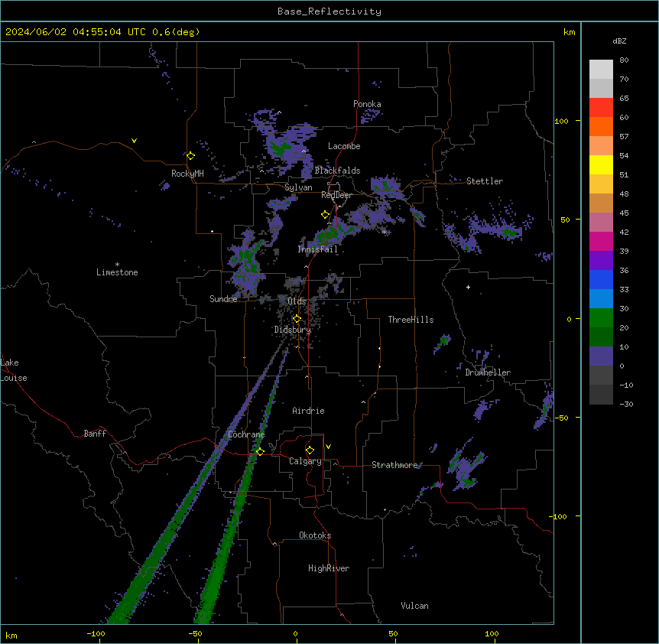This screenshot has width=659, height=644.
Task: Click the Olds town label
Action: pyautogui.click(x=297, y=301)
